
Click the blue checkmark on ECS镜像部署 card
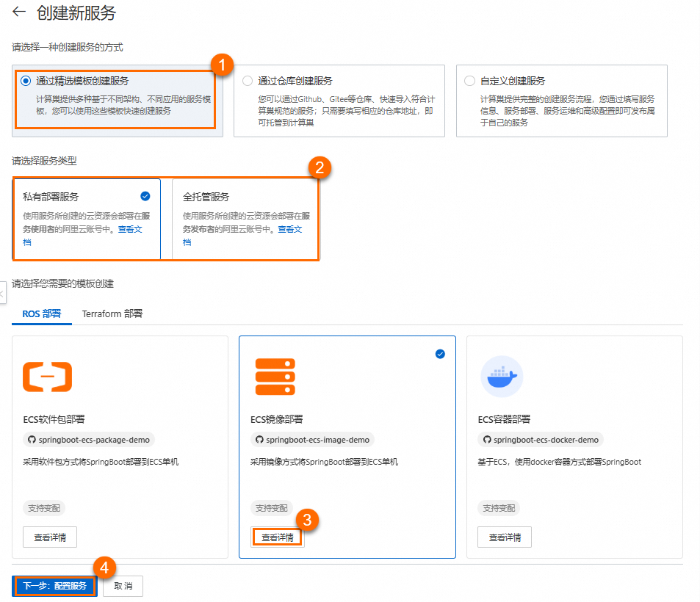440,354
